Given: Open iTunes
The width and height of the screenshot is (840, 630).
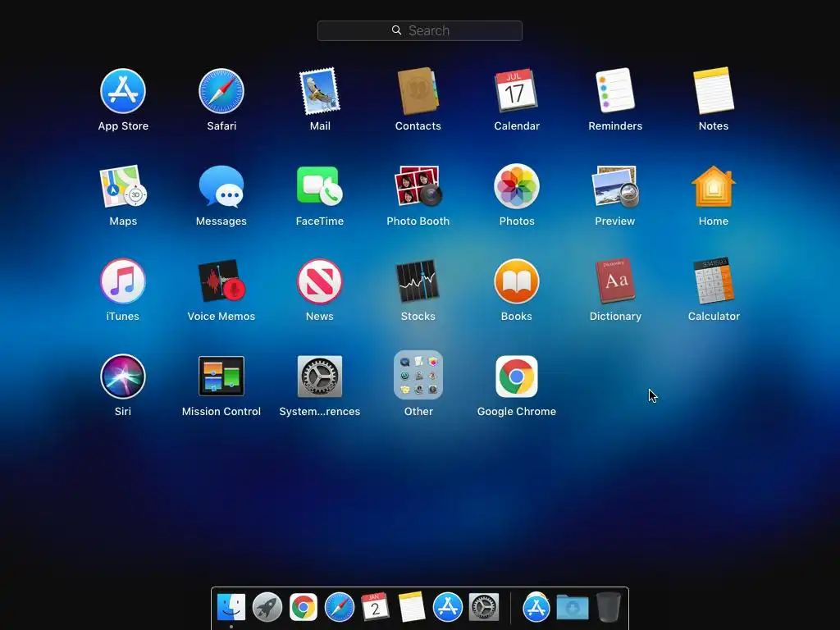Looking at the screenshot, I should pyautogui.click(x=123, y=281).
